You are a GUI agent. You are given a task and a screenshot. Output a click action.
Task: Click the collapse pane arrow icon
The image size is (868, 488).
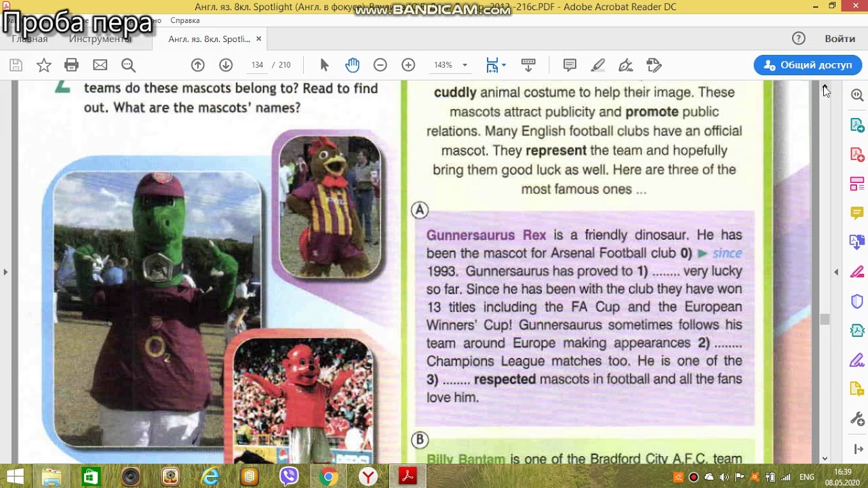[857, 449]
